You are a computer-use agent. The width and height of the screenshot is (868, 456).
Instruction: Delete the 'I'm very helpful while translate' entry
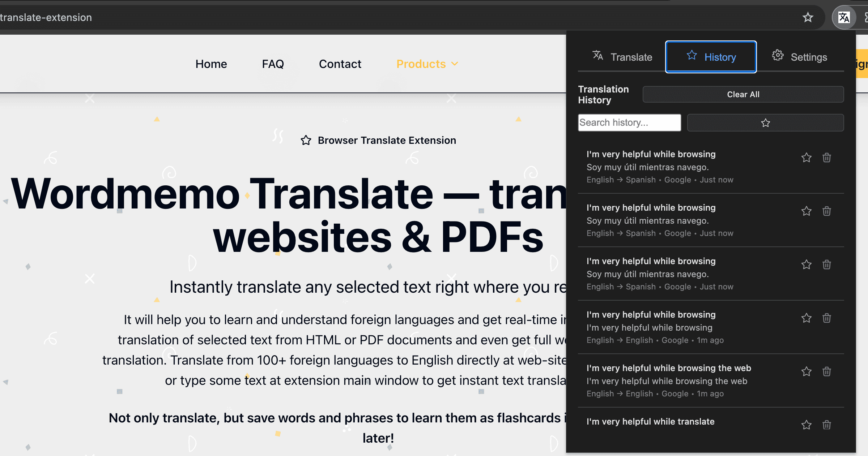click(827, 425)
